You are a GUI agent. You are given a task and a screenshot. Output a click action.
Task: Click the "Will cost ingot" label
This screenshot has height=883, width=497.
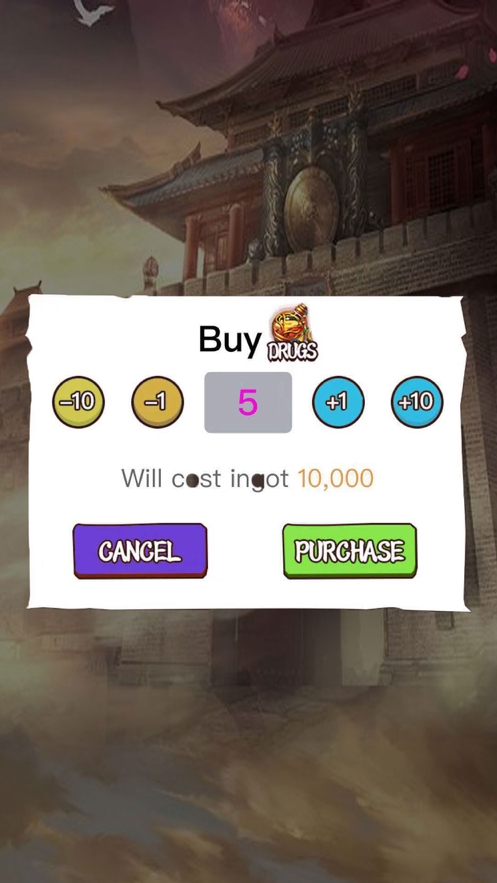[205, 479]
